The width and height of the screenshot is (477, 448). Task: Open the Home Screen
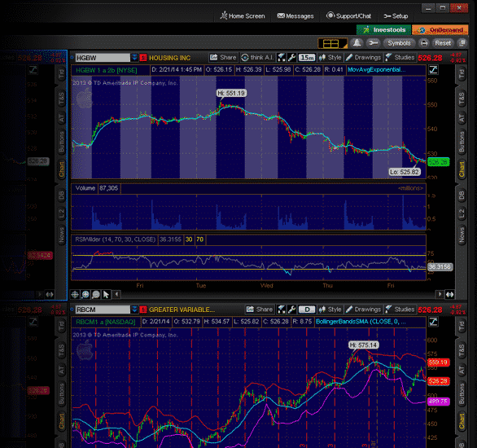coord(243,15)
